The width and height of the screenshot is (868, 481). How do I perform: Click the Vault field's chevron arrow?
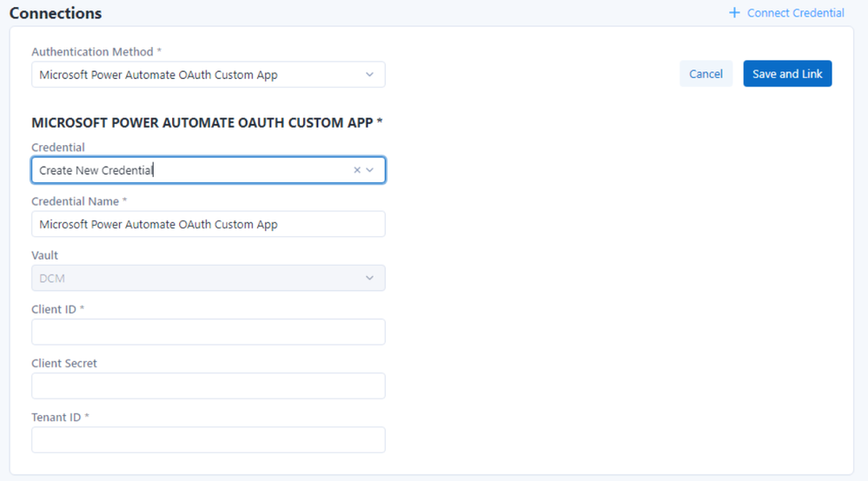click(x=369, y=278)
